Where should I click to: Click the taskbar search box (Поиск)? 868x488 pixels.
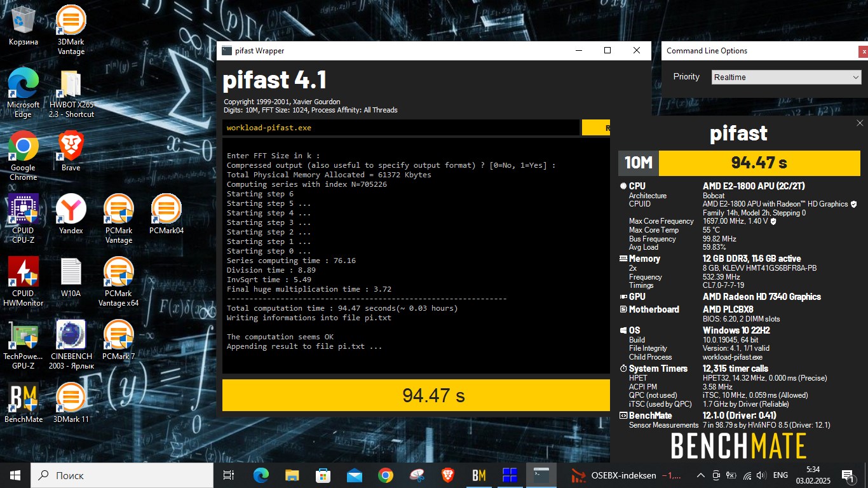tap(122, 475)
